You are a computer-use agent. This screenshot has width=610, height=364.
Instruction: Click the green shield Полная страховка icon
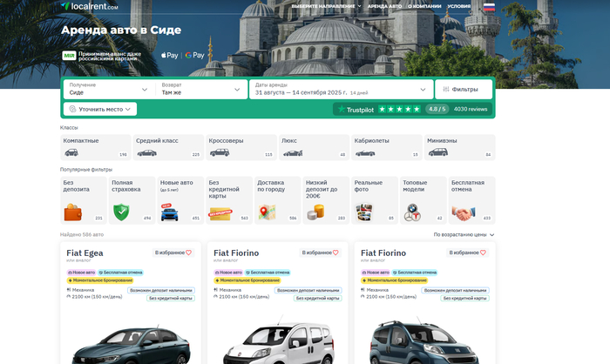(x=121, y=212)
